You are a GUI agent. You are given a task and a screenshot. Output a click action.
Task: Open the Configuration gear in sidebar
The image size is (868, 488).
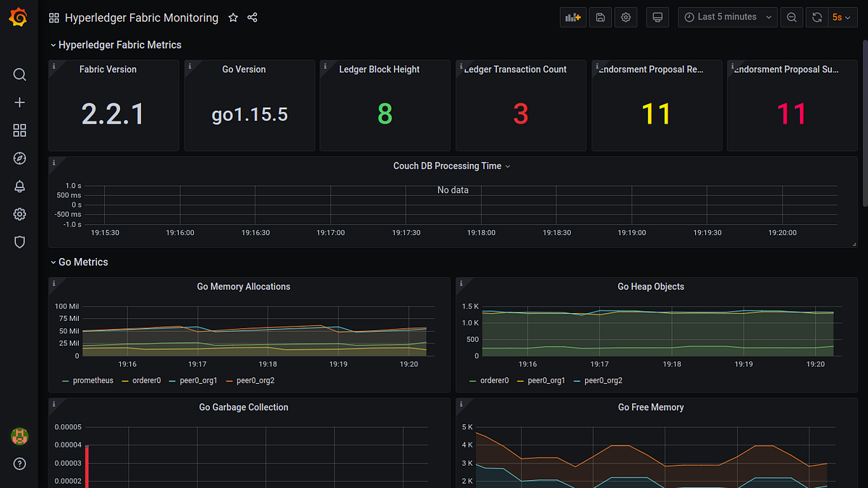click(x=20, y=213)
